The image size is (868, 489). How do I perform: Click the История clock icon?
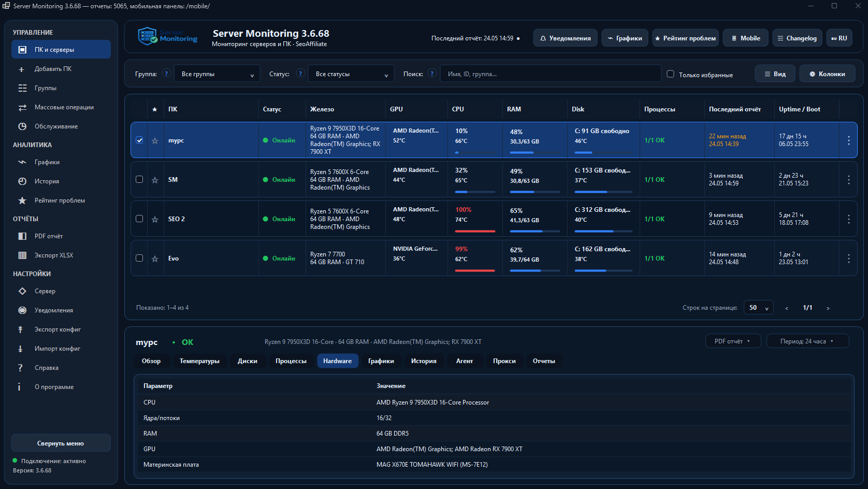click(22, 181)
